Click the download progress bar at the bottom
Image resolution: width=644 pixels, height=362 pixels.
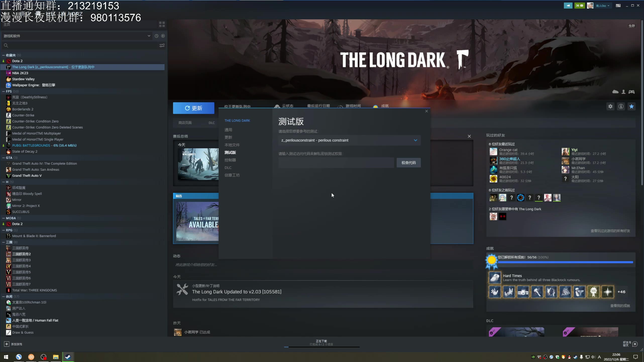pyautogui.click(x=321, y=347)
